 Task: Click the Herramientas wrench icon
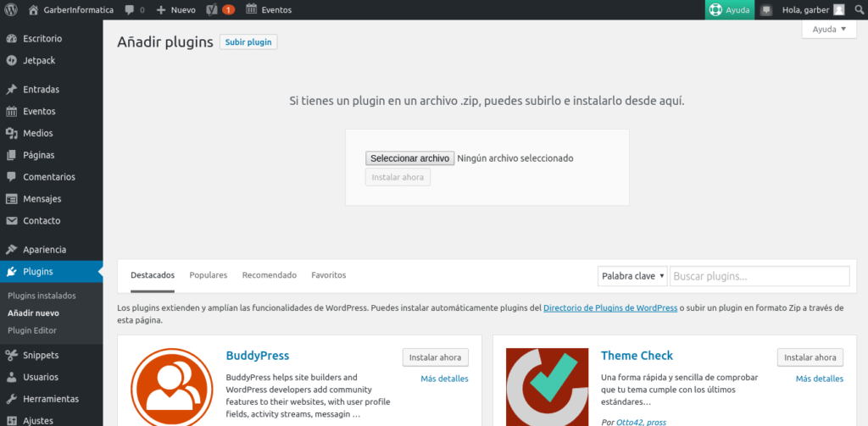pyautogui.click(x=12, y=399)
